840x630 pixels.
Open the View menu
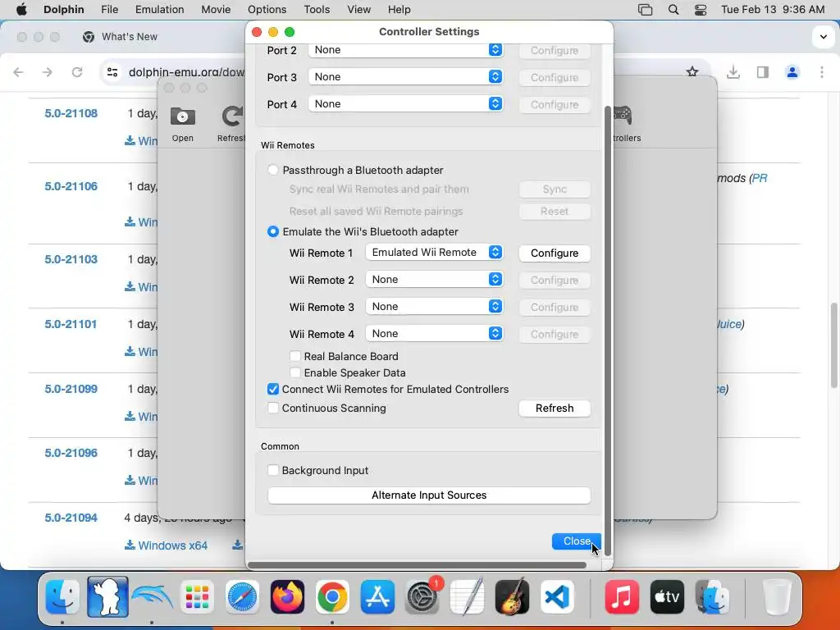[x=359, y=10]
